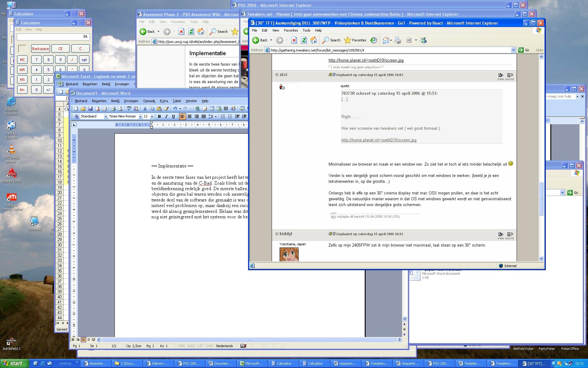Click the sqrt button in the front Calculator
This screenshot has width=588, height=368.
tap(84, 60)
